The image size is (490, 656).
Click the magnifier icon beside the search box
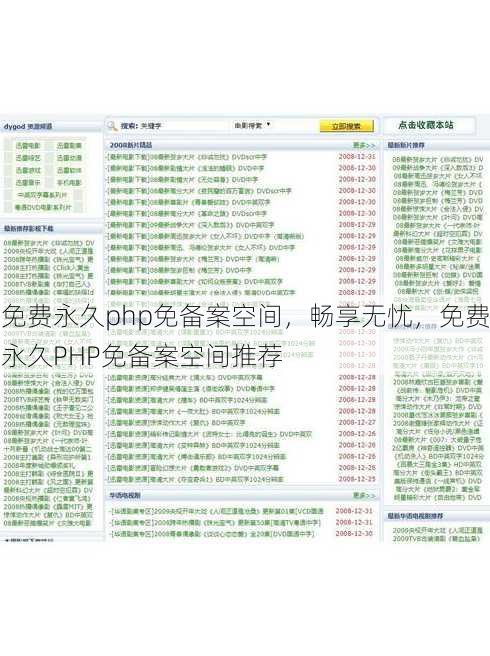tap(112, 126)
